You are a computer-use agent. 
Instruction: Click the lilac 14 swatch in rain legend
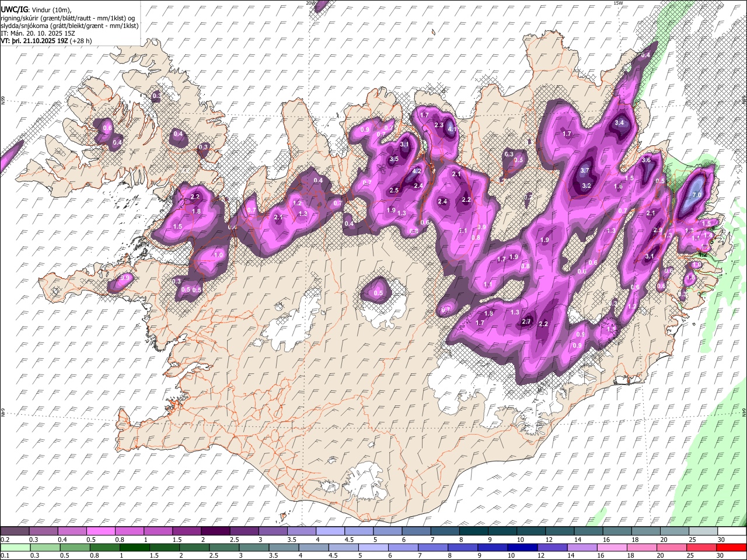[582, 547]
